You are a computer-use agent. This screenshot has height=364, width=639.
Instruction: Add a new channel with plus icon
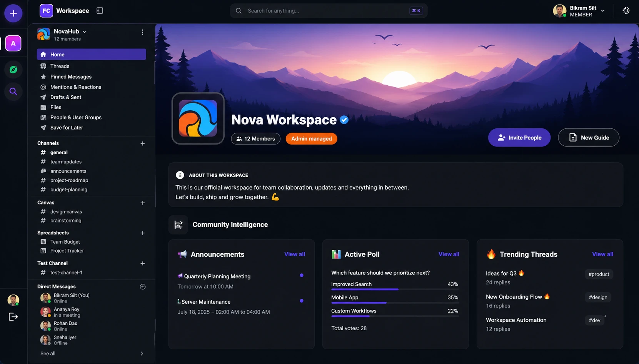(x=143, y=143)
